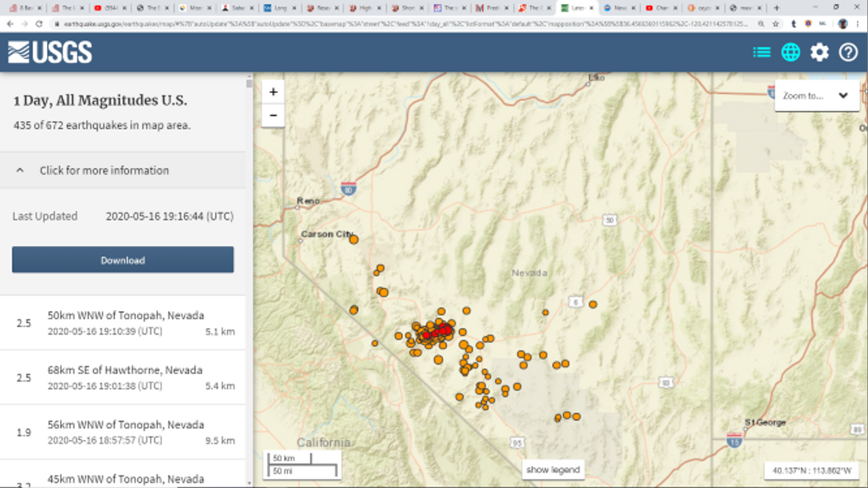Open the Chrome three-dot menu
Screen dimensions: 868x488
858,23
